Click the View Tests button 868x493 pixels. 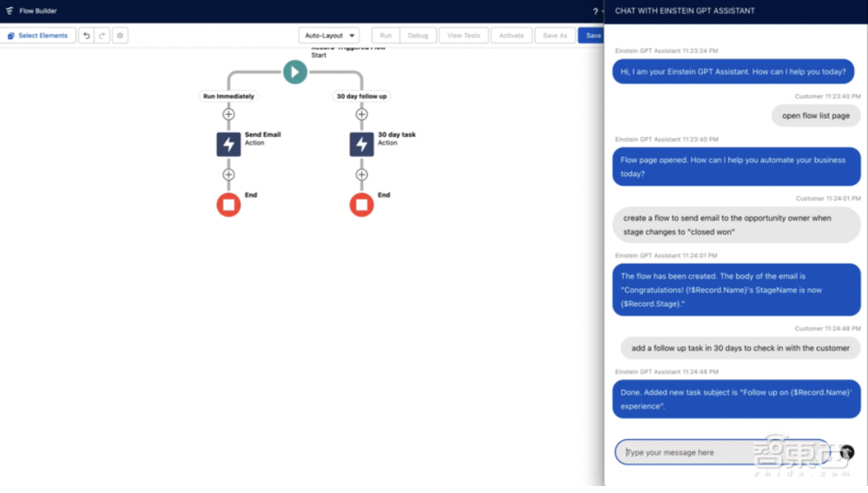[464, 36]
